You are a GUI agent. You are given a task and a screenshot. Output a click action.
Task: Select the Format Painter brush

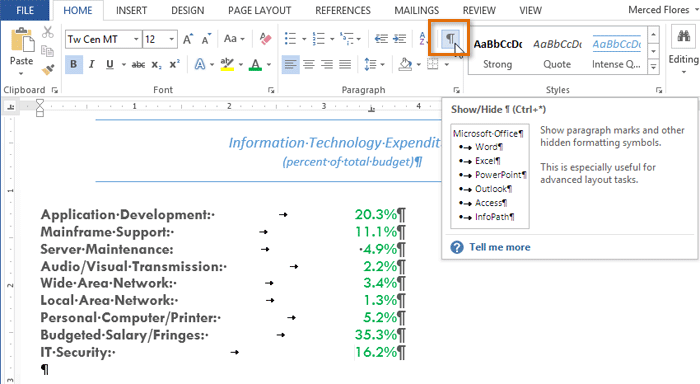(48, 69)
